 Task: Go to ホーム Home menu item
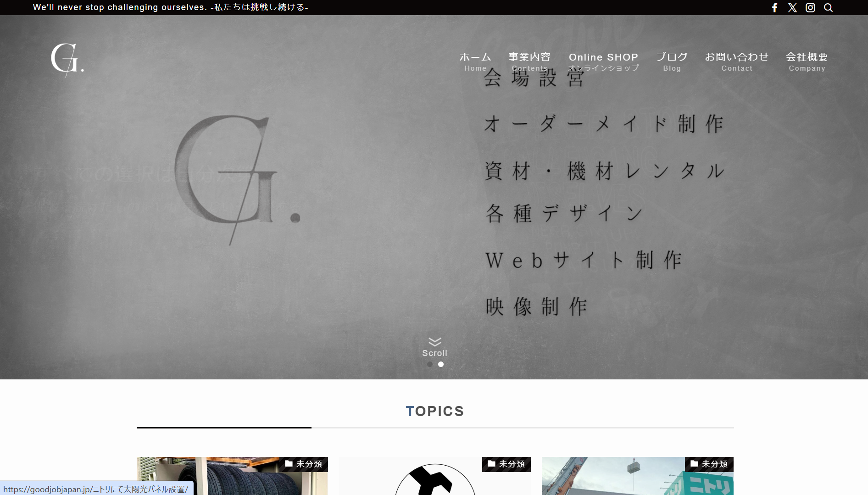(x=475, y=61)
